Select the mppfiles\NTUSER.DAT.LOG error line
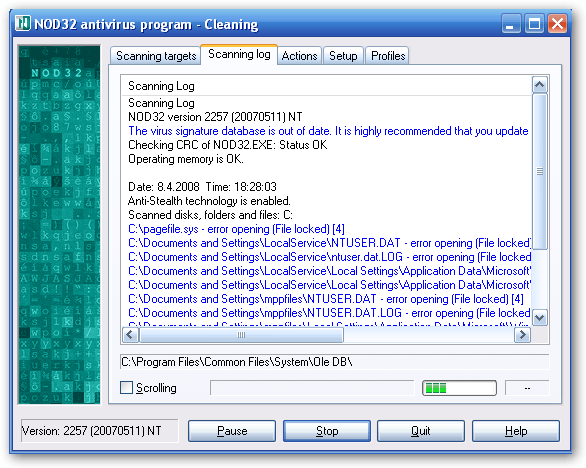Image resolution: width=586 pixels, height=468 pixels. pyautogui.click(x=330, y=313)
